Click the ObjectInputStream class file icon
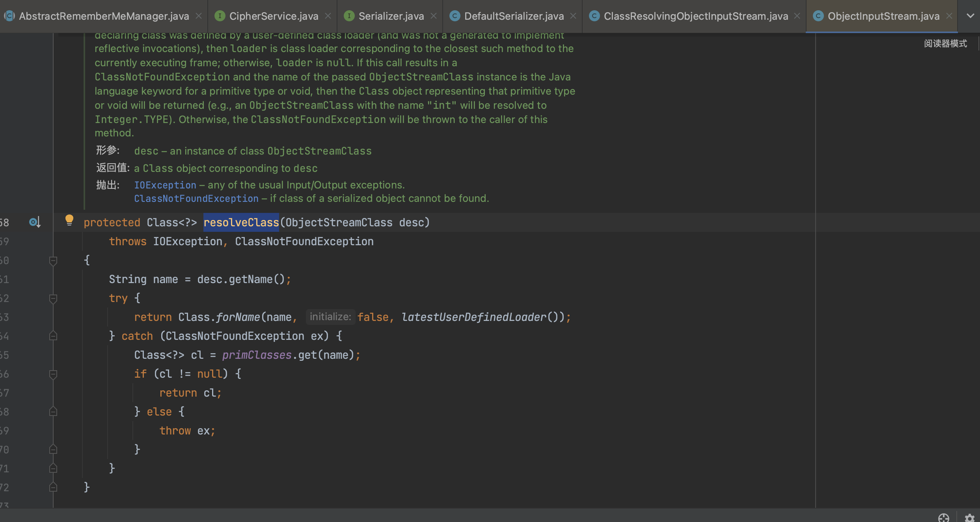This screenshot has width=980, height=522. click(x=818, y=16)
